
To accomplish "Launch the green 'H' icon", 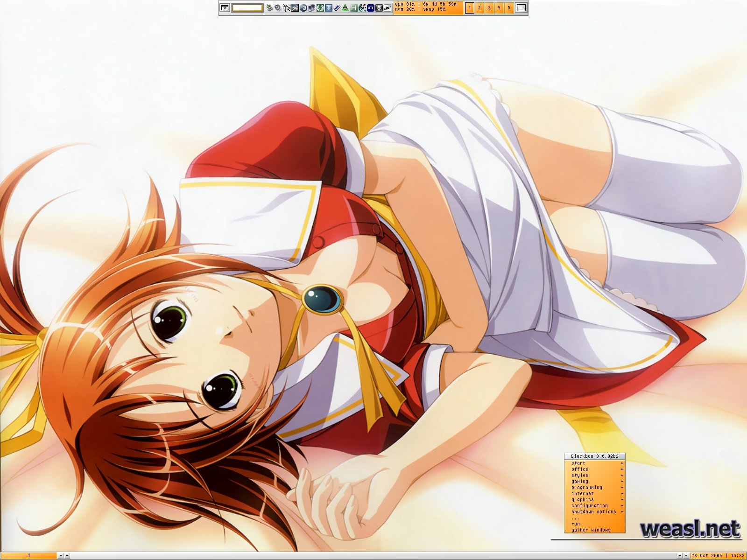I will pos(354,8).
